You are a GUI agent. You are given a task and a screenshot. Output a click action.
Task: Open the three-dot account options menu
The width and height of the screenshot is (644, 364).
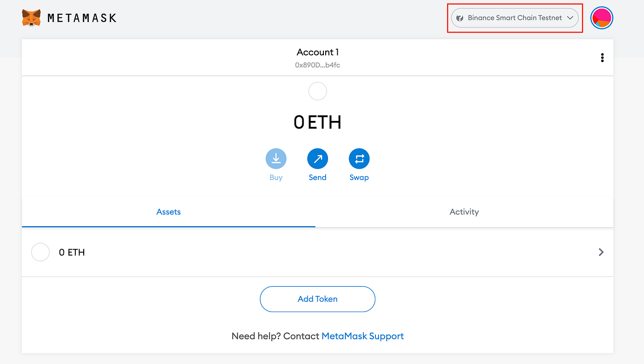602,57
